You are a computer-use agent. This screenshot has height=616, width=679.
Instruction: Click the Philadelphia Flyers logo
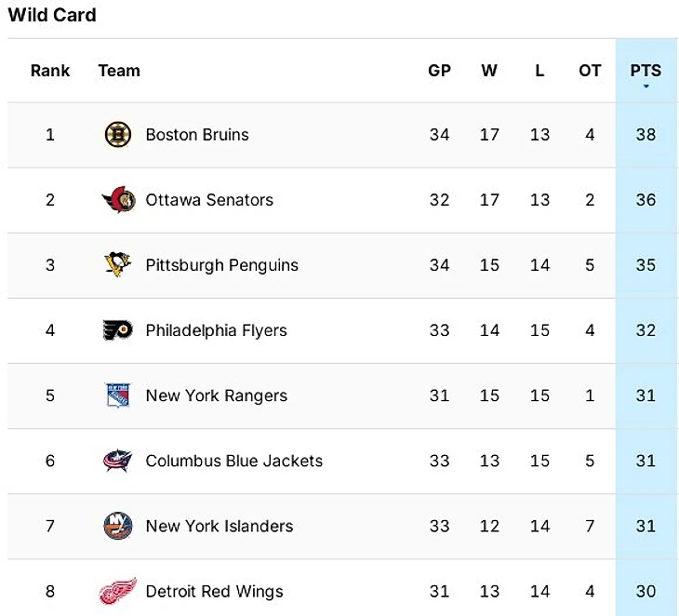(118, 330)
